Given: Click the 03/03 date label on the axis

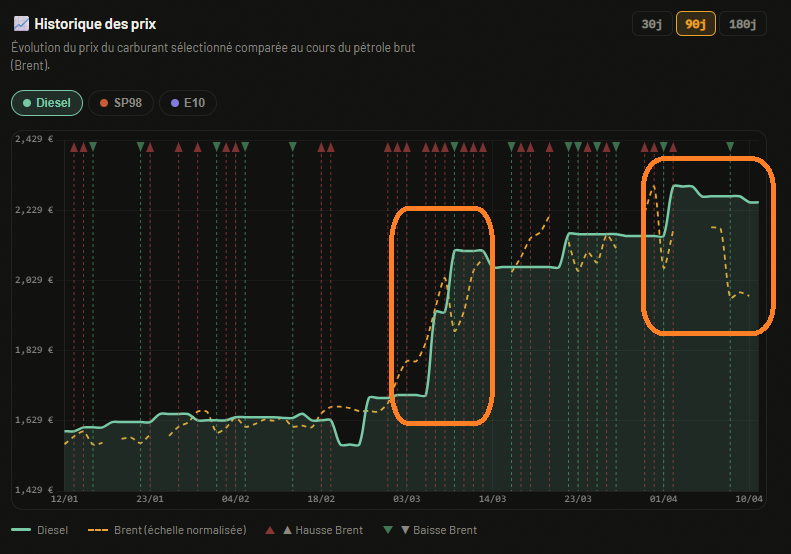Looking at the screenshot, I should coord(406,498).
